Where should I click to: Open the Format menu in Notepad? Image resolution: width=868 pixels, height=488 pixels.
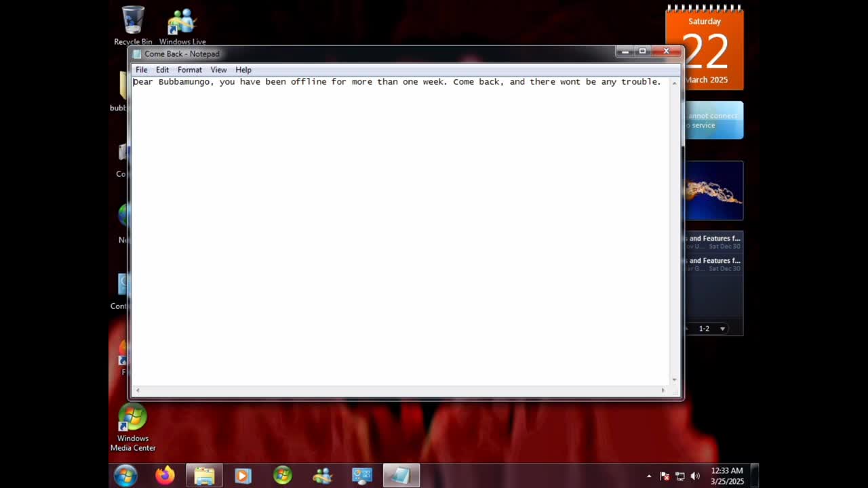[189, 70]
